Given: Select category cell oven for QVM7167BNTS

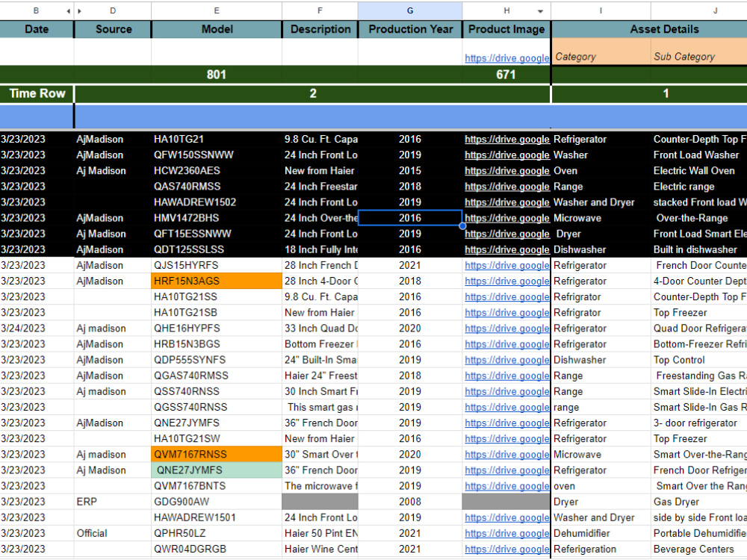Looking at the screenshot, I should coord(601,486).
